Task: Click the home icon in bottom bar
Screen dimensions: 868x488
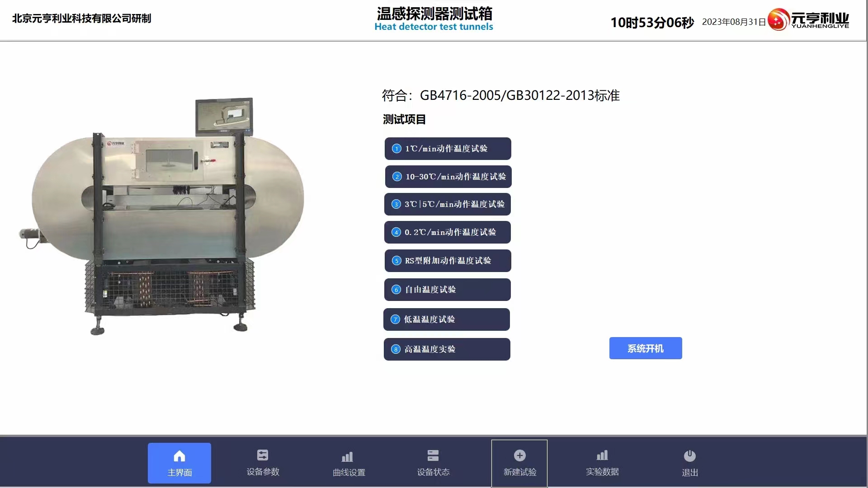Action: [x=179, y=456]
